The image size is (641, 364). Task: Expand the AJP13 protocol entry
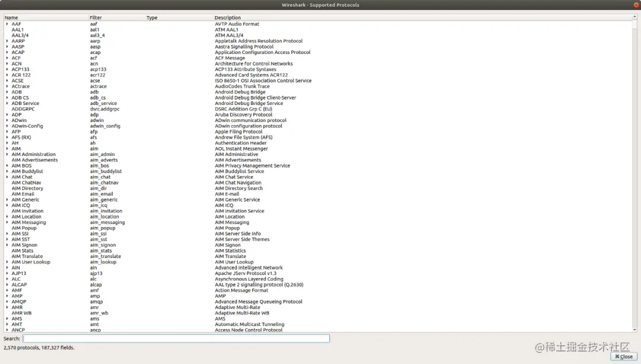pos(7,274)
